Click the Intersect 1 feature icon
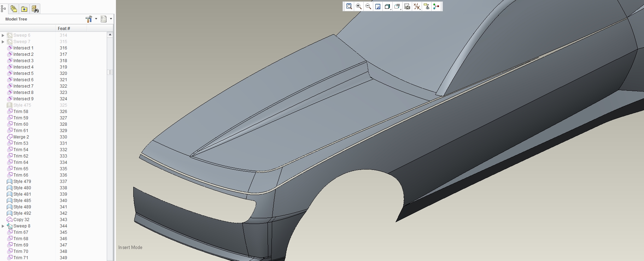This screenshot has height=261, width=644. tap(10, 48)
